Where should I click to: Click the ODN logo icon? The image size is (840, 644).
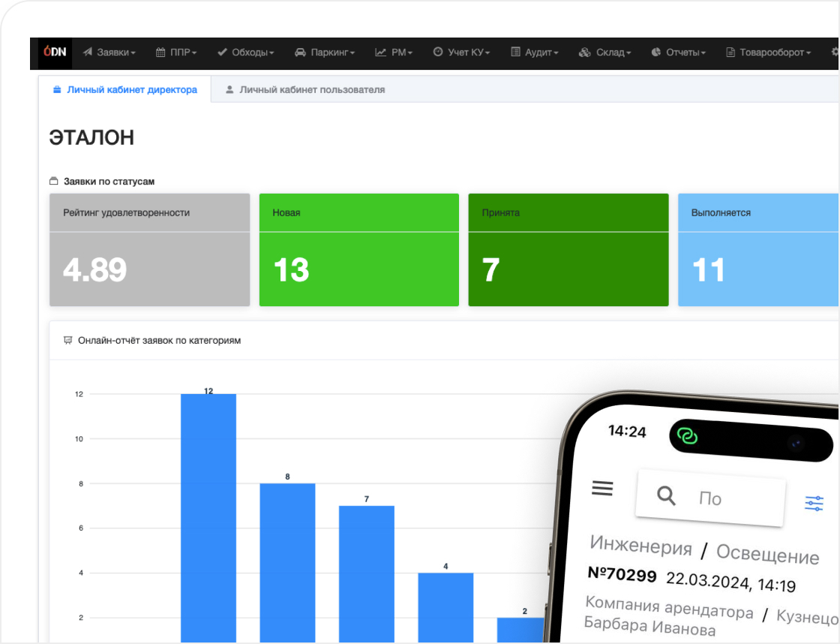point(55,52)
